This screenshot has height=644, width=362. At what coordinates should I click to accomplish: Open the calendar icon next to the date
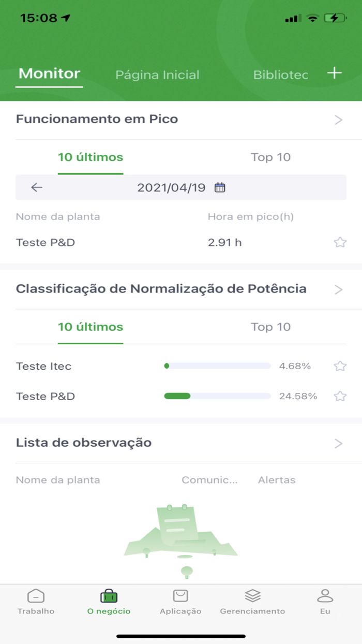point(221,187)
